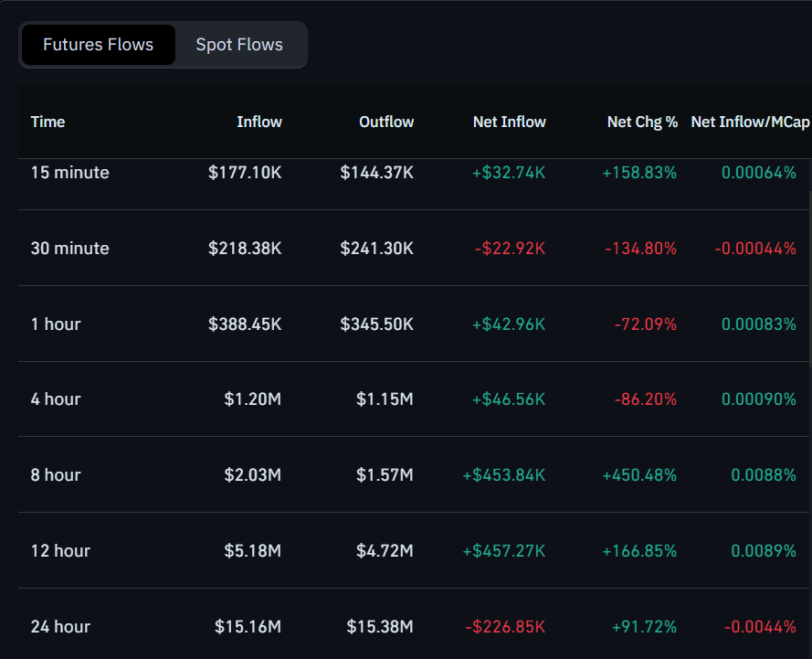
Task: Click the Net Chg % column header
Action: coord(643,122)
